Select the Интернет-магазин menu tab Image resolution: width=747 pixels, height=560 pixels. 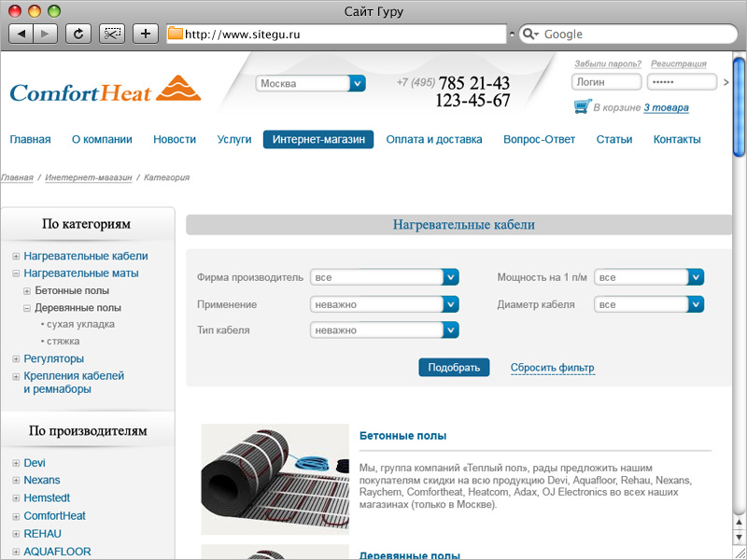(x=318, y=139)
